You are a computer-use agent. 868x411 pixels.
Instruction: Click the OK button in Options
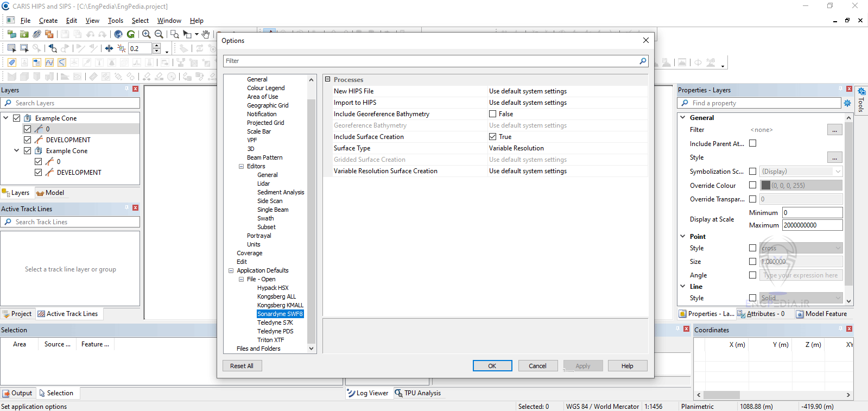point(492,366)
